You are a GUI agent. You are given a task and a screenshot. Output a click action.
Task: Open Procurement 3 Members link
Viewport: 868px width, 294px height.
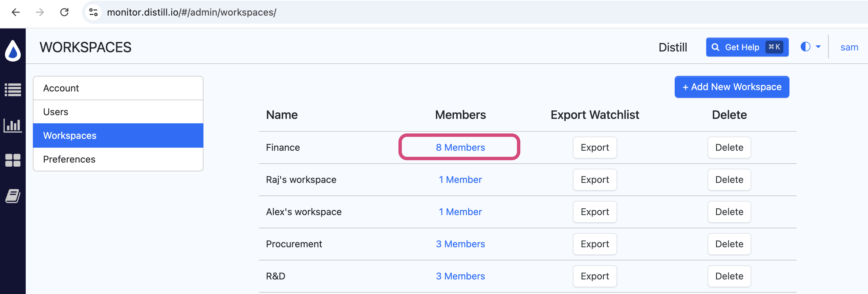coord(460,244)
